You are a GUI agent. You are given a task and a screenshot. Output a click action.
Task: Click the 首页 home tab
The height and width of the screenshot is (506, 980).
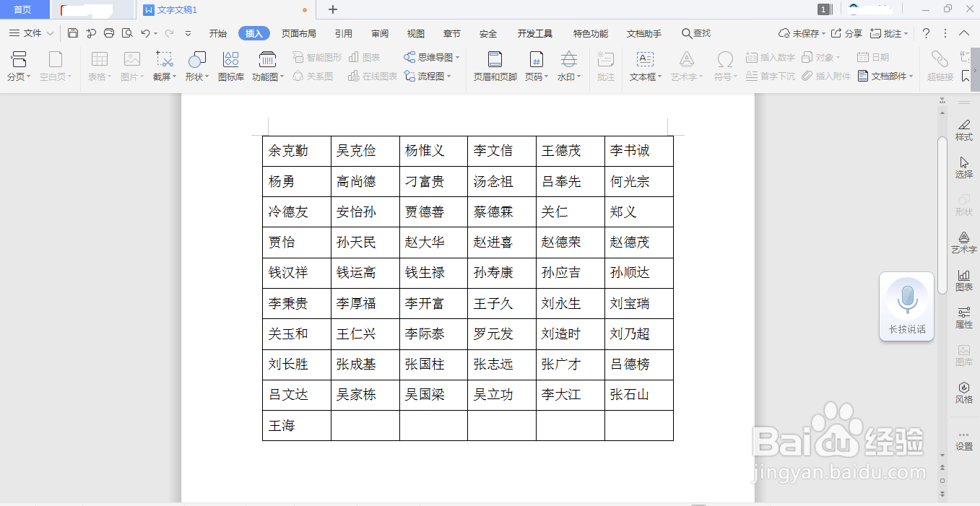coord(24,9)
